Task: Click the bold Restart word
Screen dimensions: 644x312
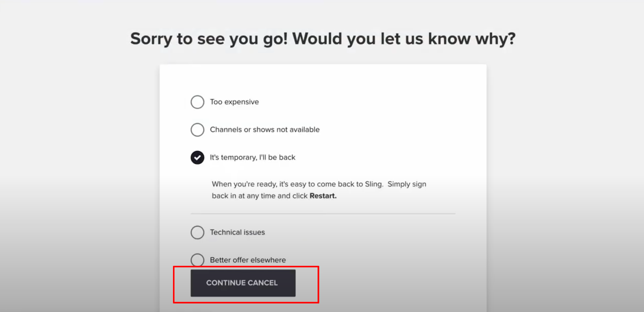Action: [323, 196]
